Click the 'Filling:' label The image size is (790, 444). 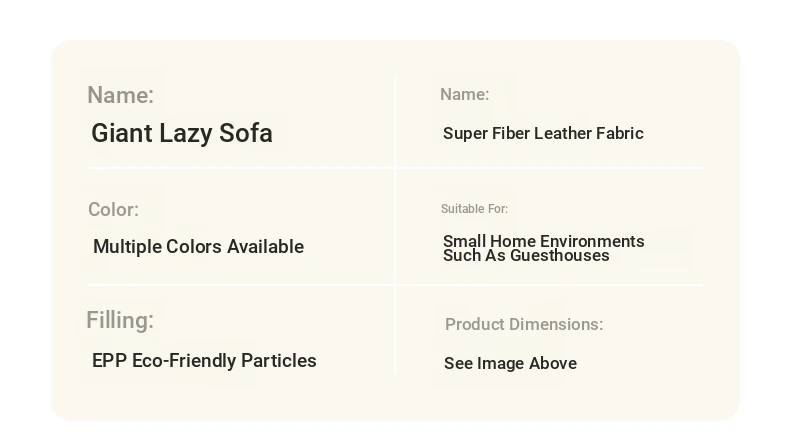[120, 321]
